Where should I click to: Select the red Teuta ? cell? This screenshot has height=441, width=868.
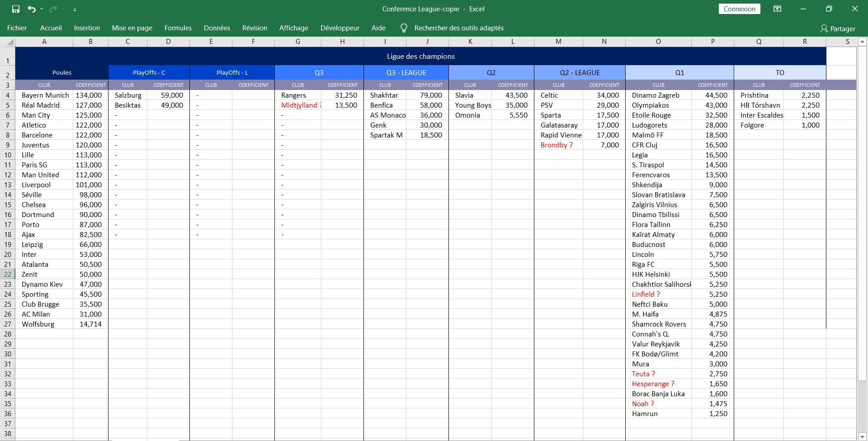(659, 374)
